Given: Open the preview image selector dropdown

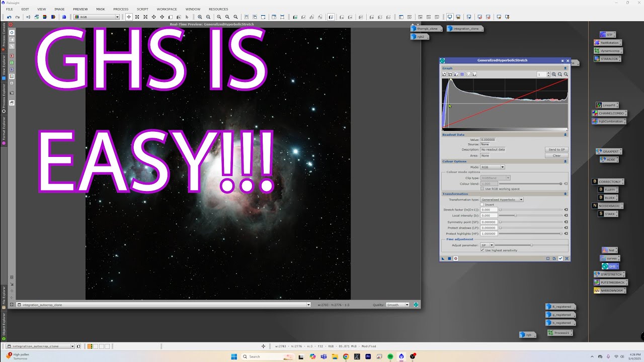Looking at the screenshot, I should pyautogui.click(x=164, y=305).
